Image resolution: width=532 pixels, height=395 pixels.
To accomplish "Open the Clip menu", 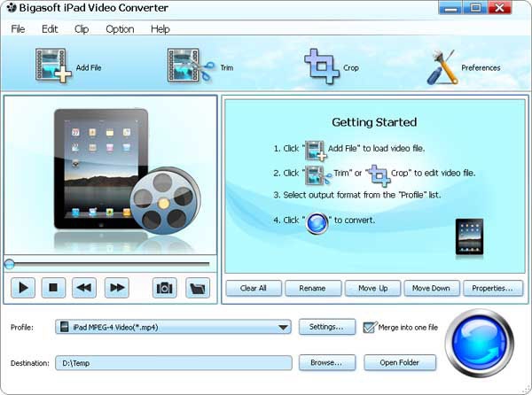I will coord(82,29).
